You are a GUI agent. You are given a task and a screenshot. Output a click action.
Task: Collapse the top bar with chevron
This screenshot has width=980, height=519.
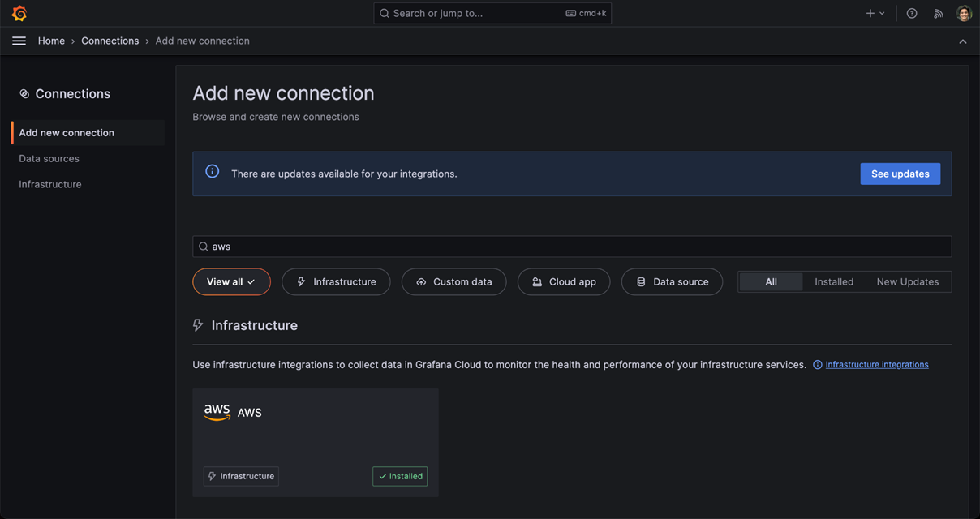(963, 41)
